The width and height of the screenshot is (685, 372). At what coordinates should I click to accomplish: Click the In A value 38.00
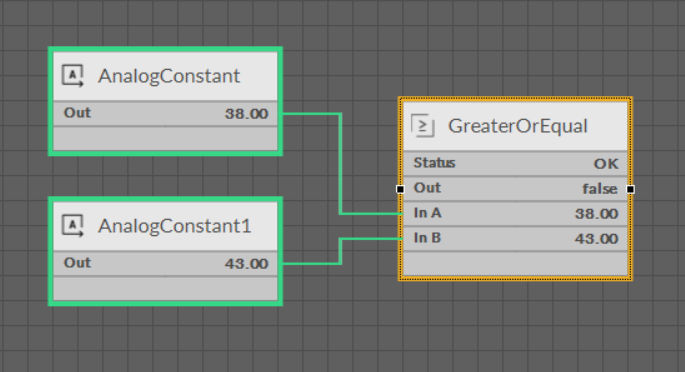(597, 214)
